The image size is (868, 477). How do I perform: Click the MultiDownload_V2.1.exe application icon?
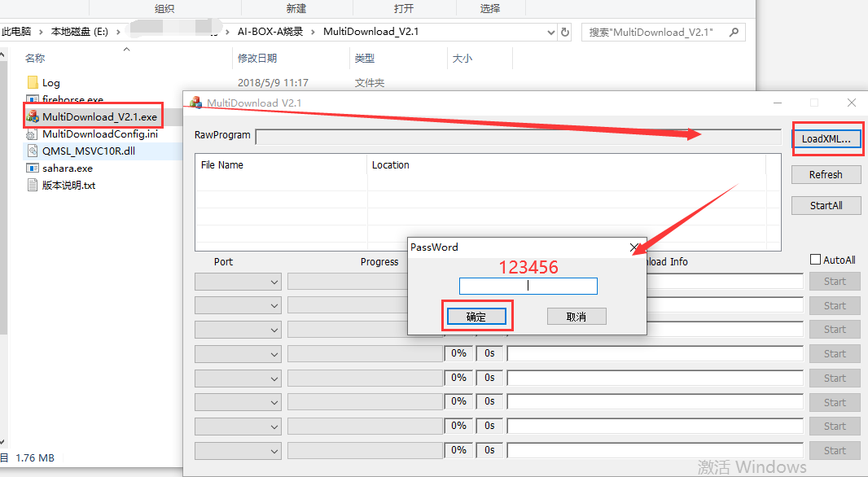pyautogui.click(x=33, y=116)
